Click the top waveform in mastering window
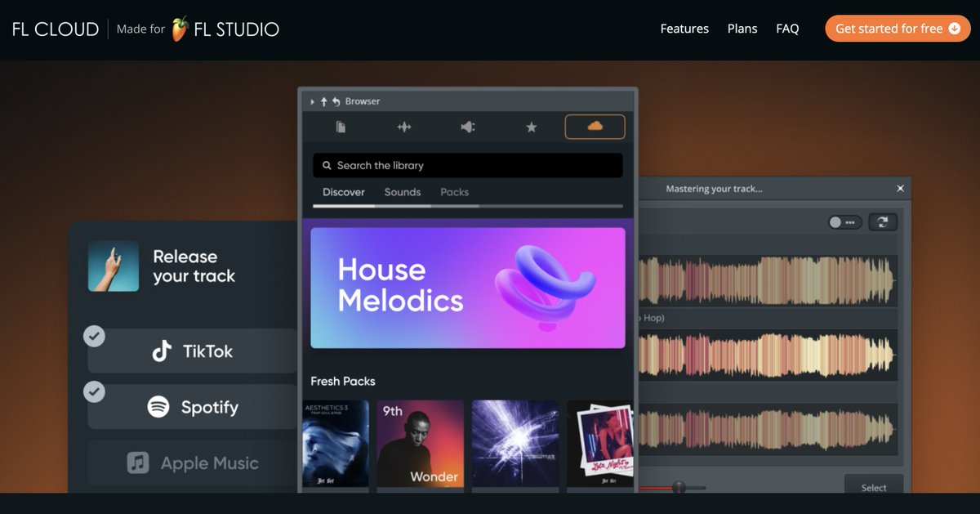This screenshot has width=980, height=514. pos(766,280)
